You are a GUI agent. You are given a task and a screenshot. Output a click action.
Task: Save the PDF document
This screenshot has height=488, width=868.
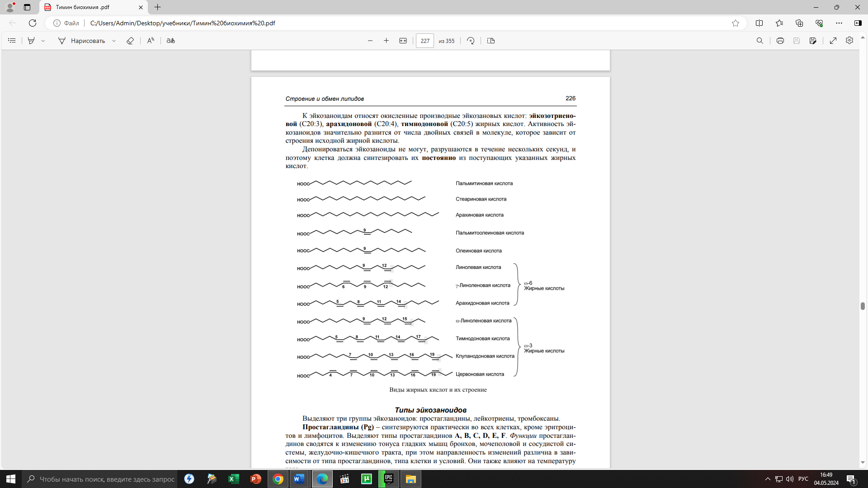coord(797,41)
